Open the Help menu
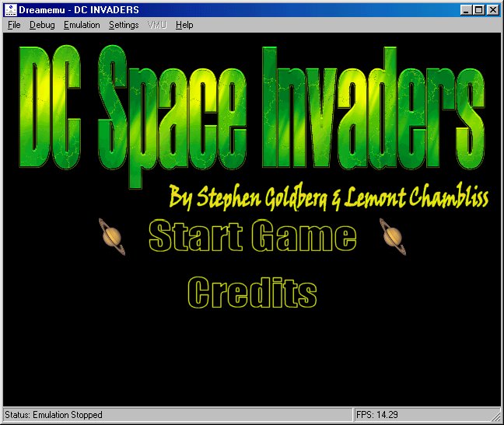Image resolution: width=504 pixels, height=425 pixels. pyautogui.click(x=184, y=25)
